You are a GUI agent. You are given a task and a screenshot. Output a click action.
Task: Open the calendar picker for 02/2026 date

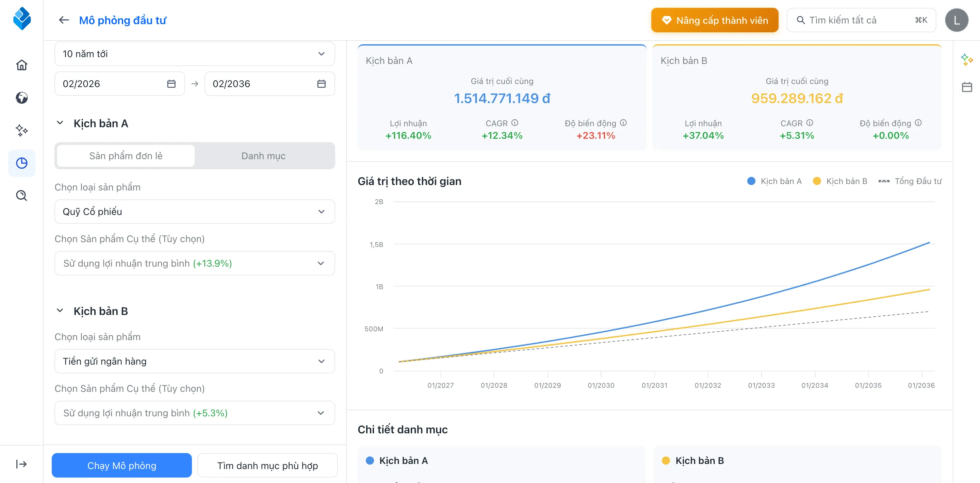(171, 83)
